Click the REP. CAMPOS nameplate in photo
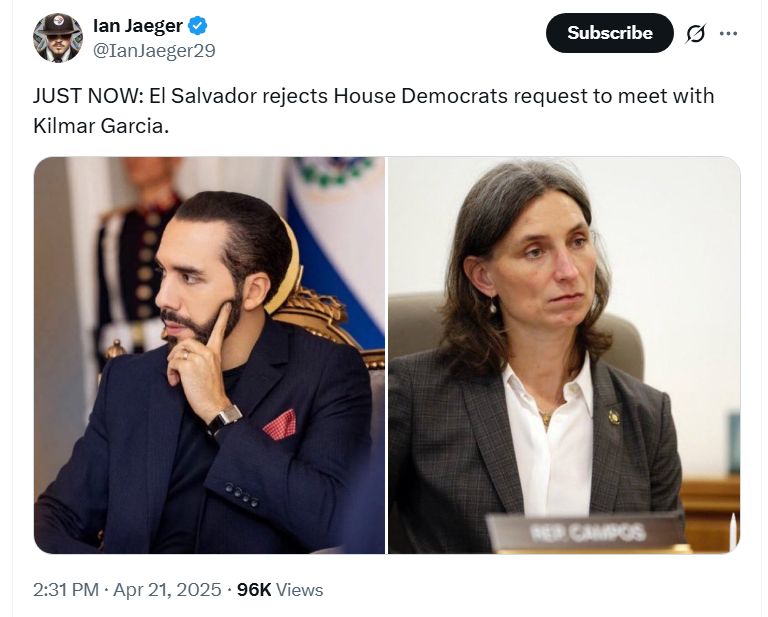The image size is (768, 617). [x=587, y=532]
